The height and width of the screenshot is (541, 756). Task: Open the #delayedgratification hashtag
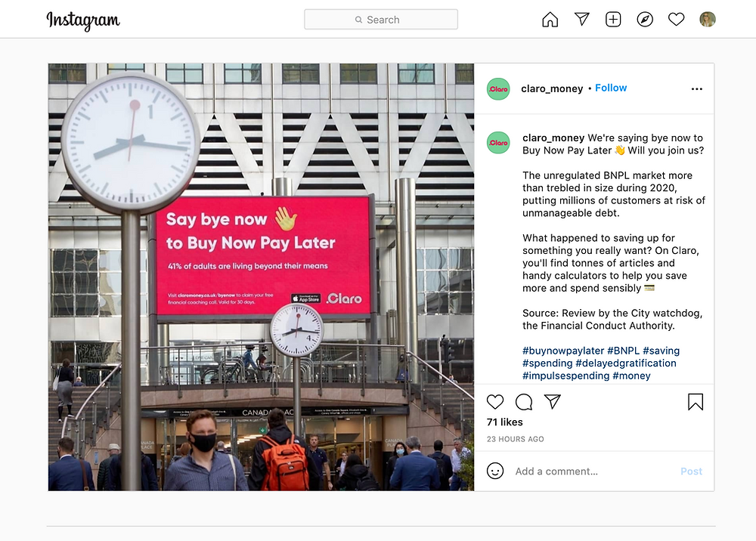click(x=626, y=363)
